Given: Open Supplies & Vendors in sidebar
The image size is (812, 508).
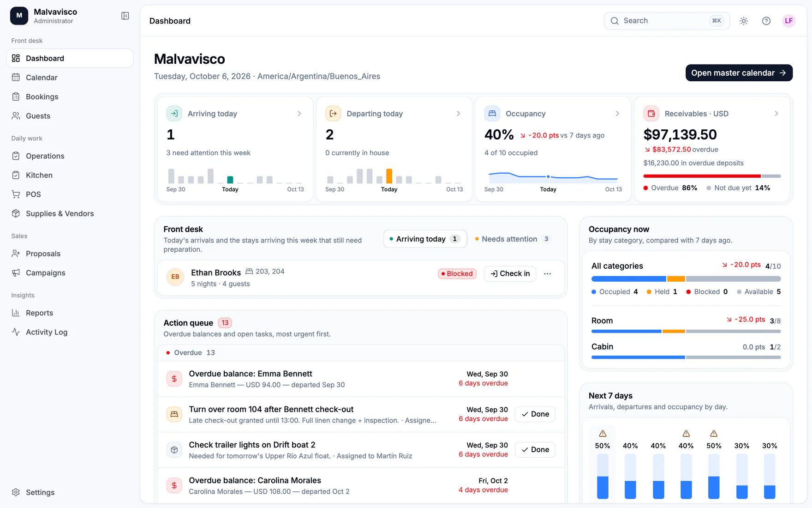Looking at the screenshot, I should (70, 214).
